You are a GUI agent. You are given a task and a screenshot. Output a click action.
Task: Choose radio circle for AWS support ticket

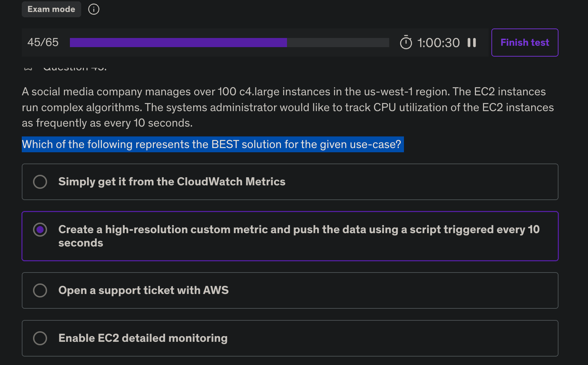(40, 290)
